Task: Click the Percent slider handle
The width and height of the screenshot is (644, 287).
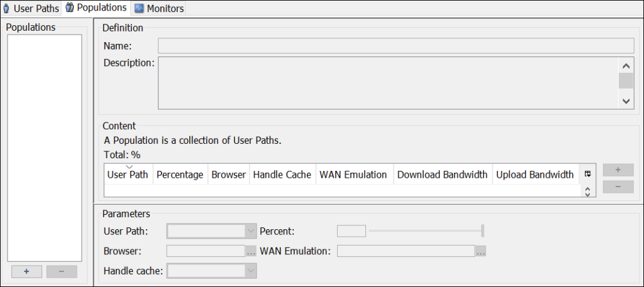Action: coord(482,231)
